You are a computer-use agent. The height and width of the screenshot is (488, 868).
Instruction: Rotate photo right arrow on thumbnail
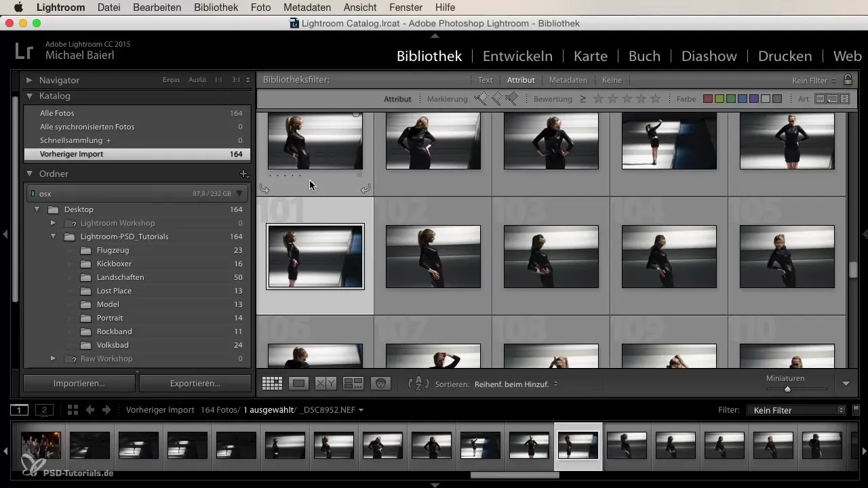click(x=366, y=189)
